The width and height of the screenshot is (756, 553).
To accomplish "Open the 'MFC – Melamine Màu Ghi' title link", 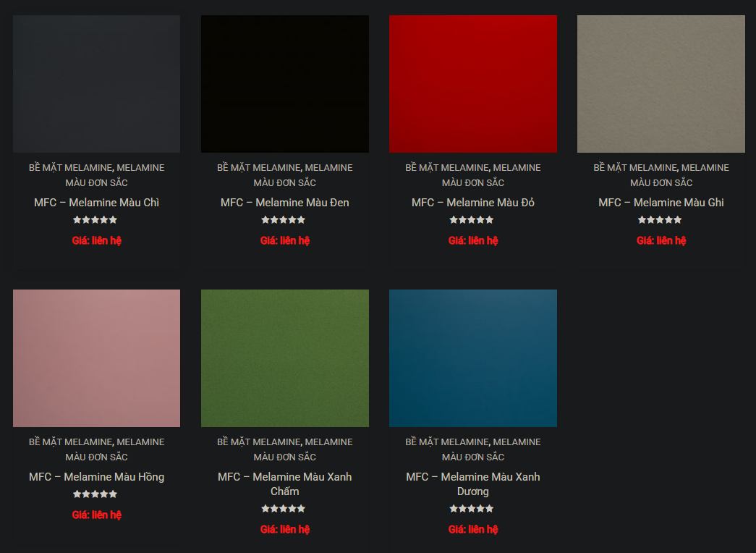I will pos(661,203).
